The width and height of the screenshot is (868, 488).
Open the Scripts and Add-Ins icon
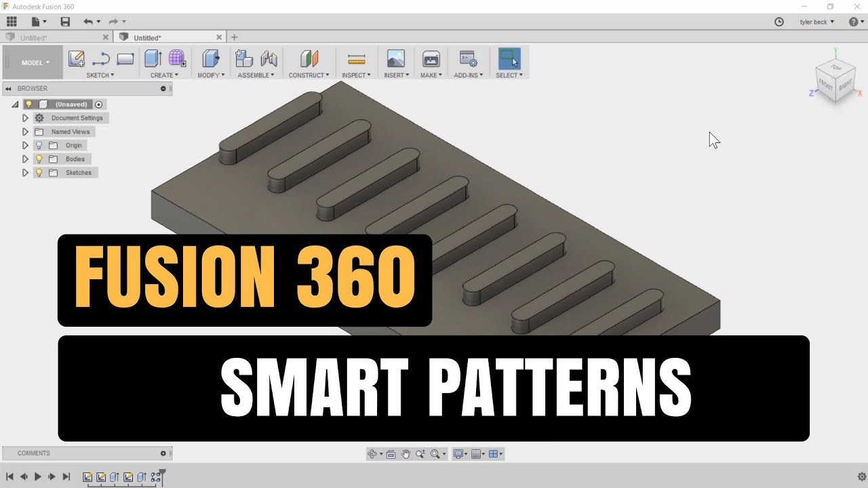pos(468,59)
